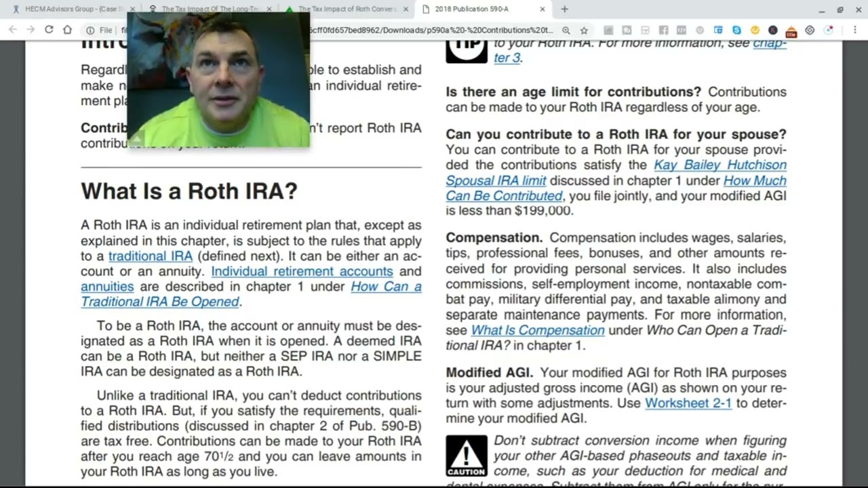Click 'Can you contribute to a Roth IRA for your spouse?'
This screenshot has width=868, height=488.
(x=616, y=134)
